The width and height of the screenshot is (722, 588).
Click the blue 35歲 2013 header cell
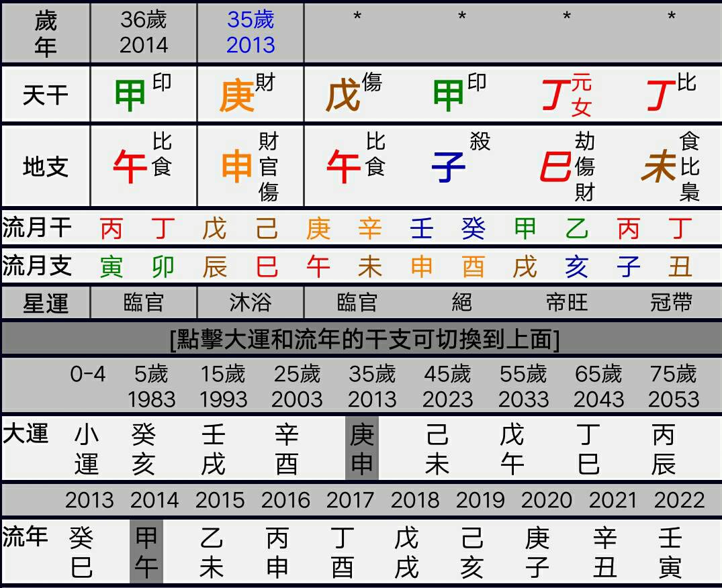pos(251,32)
